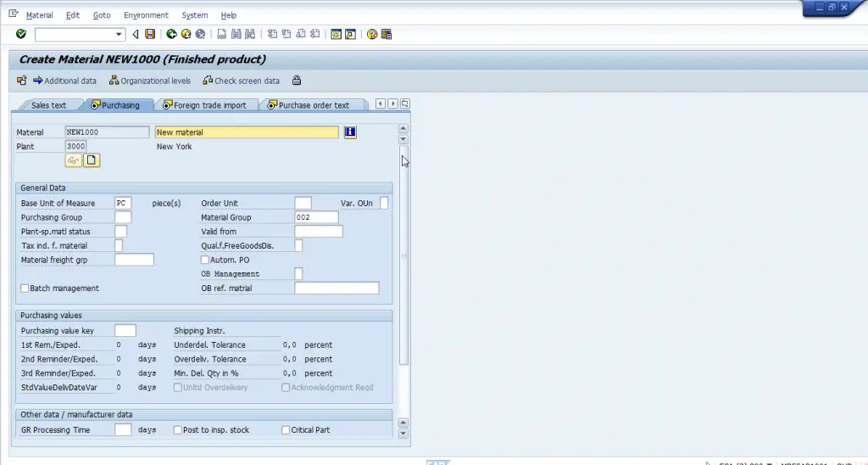Click the Additional data button
The height and width of the screenshot is (465, 868).
pyautogui.click(x=64, y=81)
